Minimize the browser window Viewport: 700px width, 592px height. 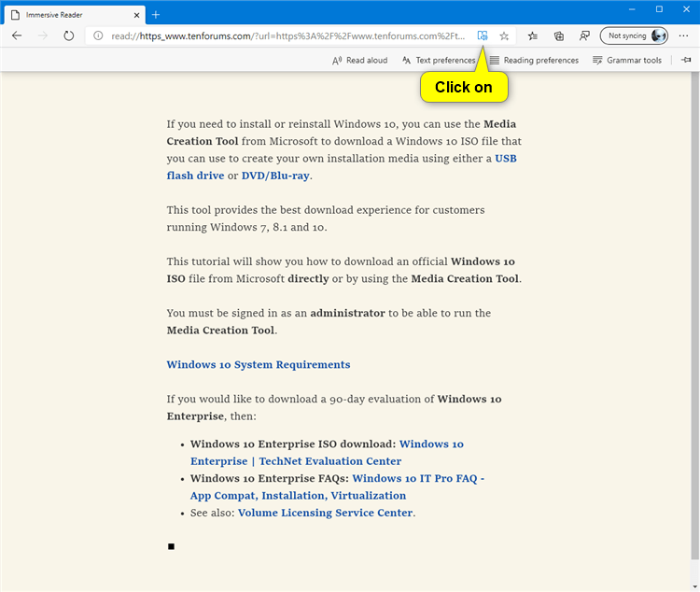(x=632, y=9)
